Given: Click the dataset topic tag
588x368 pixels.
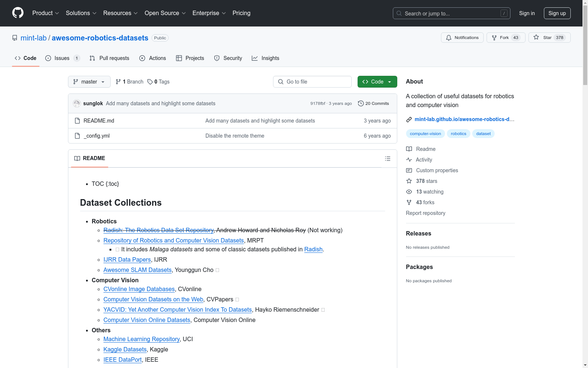Looking at the screenshot, I should click(x=483, y=134).
